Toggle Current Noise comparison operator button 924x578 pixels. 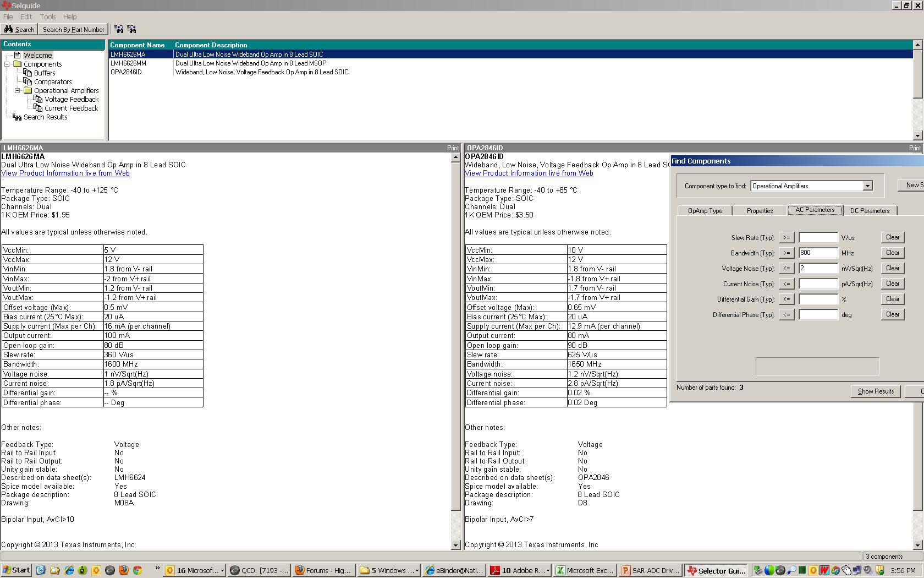pos(787,284)
